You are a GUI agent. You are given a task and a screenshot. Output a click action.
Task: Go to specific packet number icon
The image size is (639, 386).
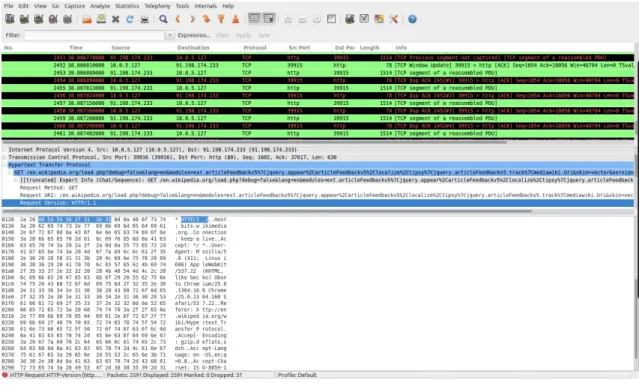coord(207,19)
